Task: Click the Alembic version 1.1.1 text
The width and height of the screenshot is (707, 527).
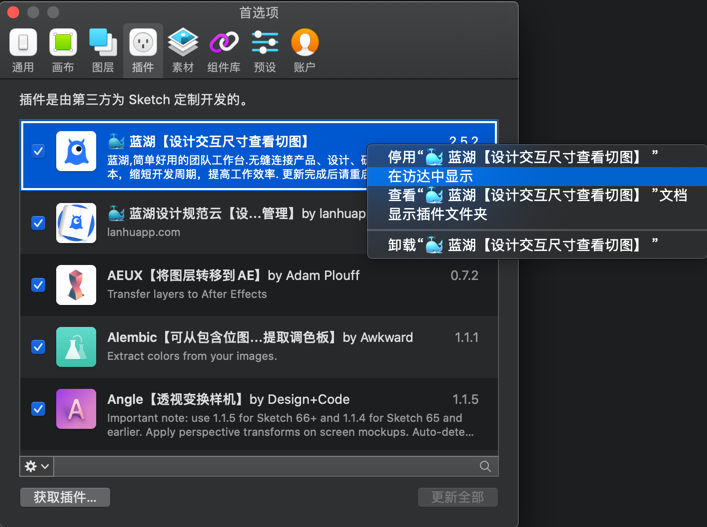Action: (x=466, y=338)
